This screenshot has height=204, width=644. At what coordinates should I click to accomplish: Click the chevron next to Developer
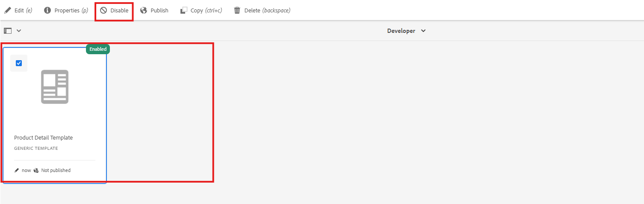pyautogui.click(x=423, y=31)
